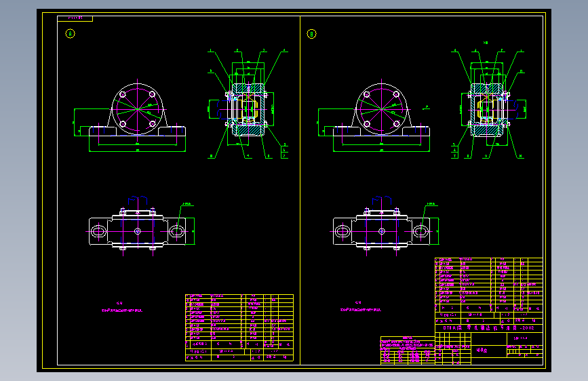Select left slotted mounting hole in sheet A top view
The width and height of the screenshot is (588, 381).
(98, 231)
